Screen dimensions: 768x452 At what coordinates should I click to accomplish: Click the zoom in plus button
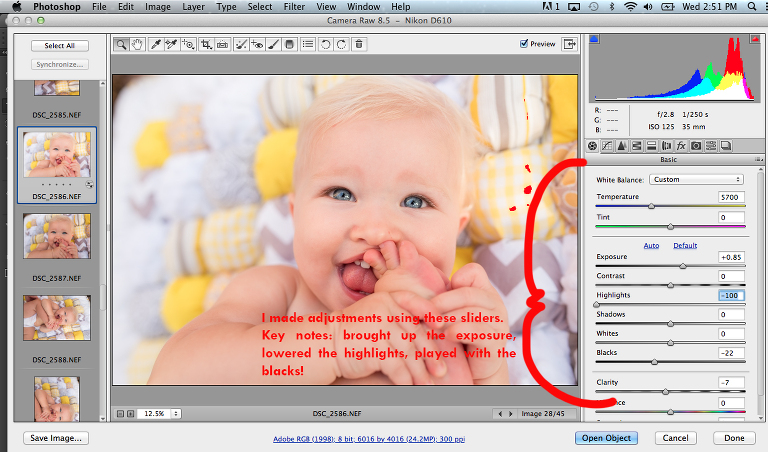click(x=130, y=414)
